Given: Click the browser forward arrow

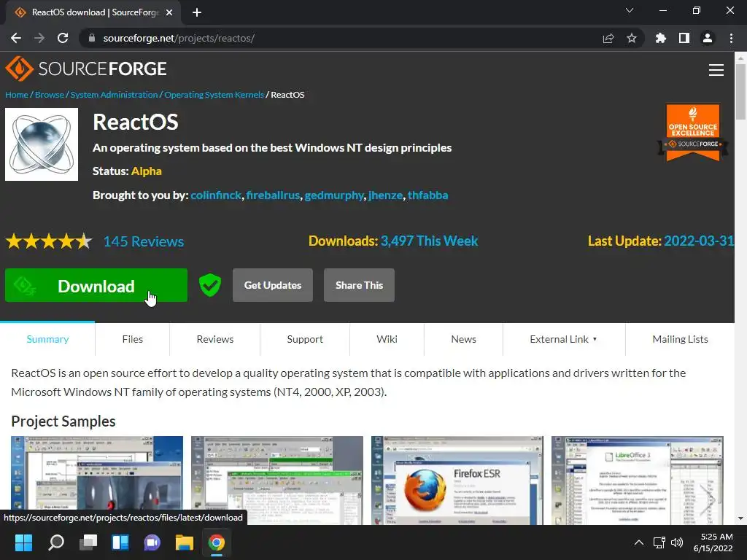Looking at the screenshot, I should pyautogui.click(x=39, y=38).
